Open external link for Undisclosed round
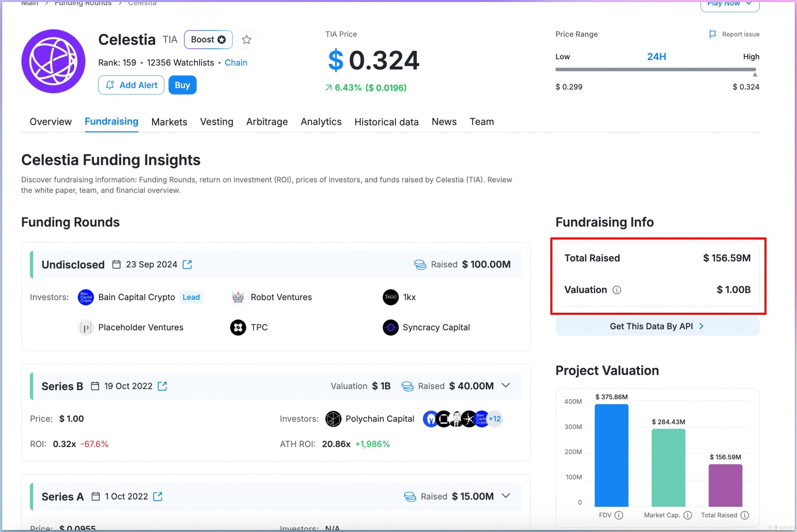 tap(187, 265)
